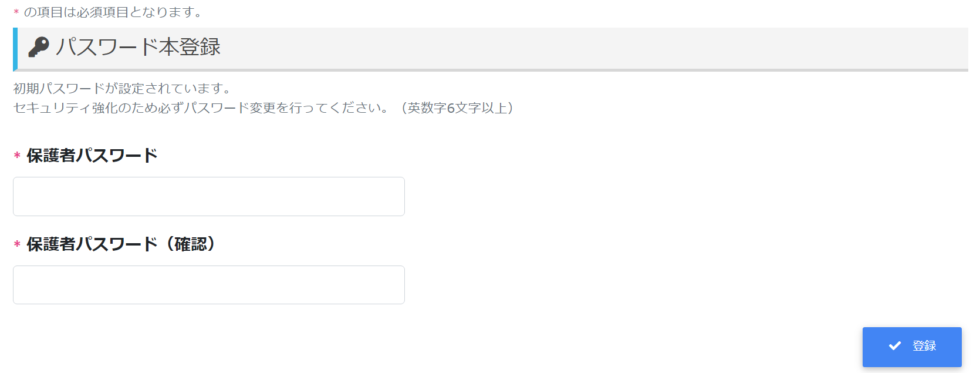Click the blue accent bar left of heading

pos(15,49)
